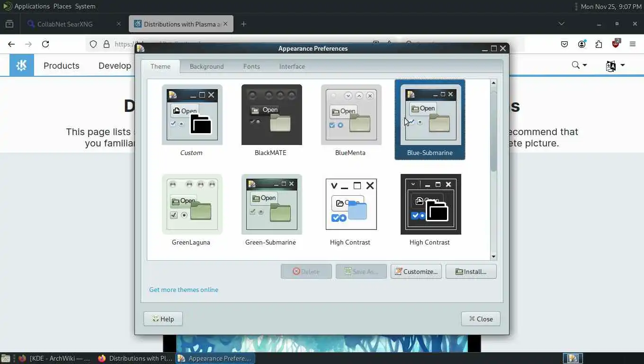Open the Places menu
The height and width of the screenshot is (364, 644).
click(x=63, y=6)
